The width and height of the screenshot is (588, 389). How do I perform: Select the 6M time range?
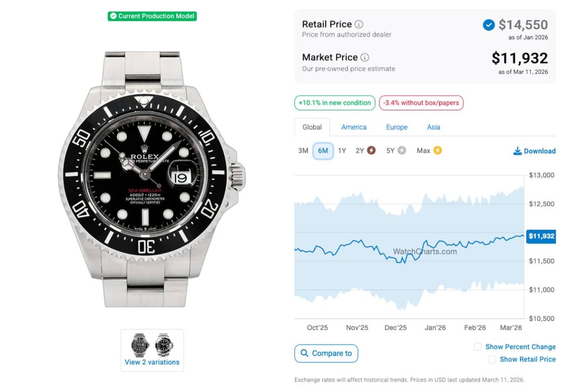[323, 151]
